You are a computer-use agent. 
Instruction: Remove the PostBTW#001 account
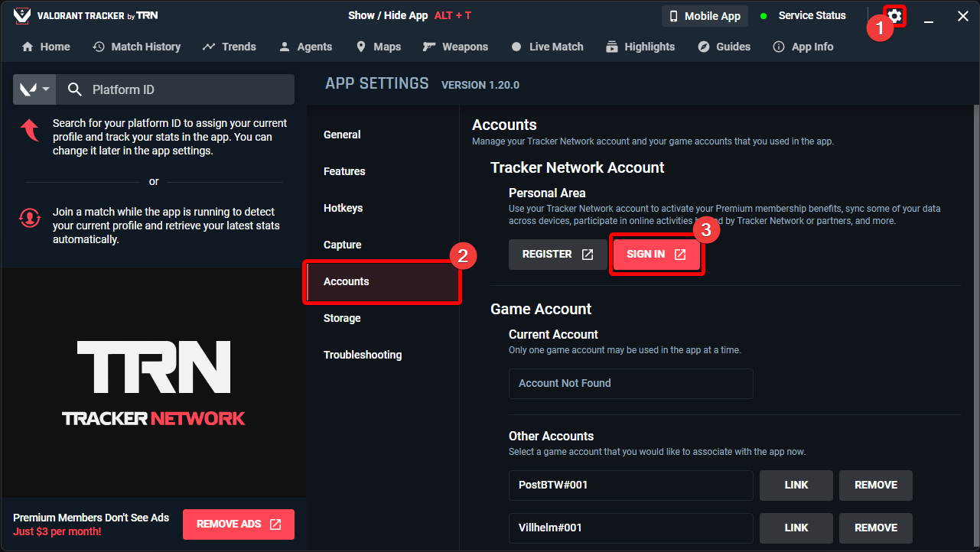click(x=875, y=485)
